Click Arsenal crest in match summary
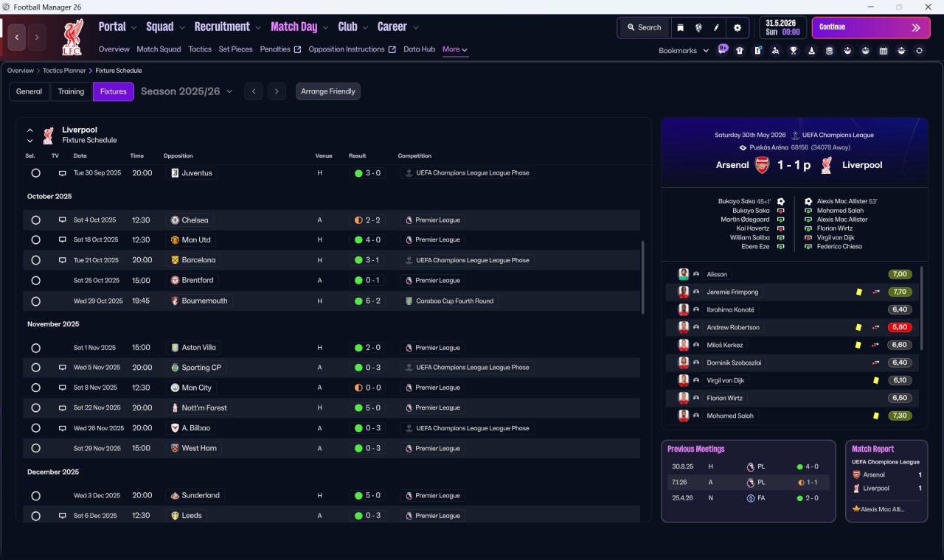 click(763, 165)
